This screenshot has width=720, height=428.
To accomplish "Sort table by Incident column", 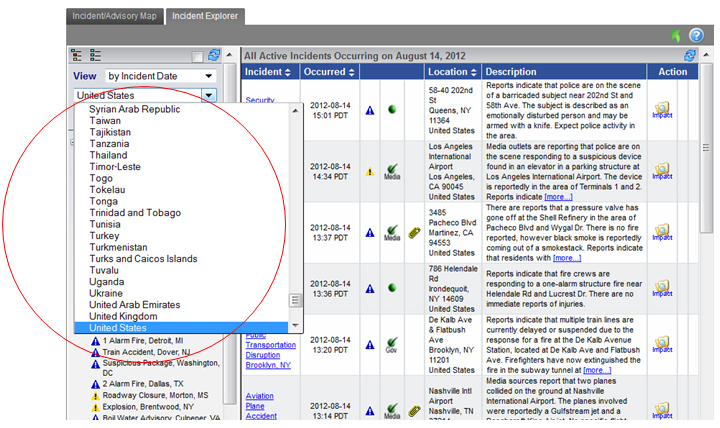I will tap(267, 72).
